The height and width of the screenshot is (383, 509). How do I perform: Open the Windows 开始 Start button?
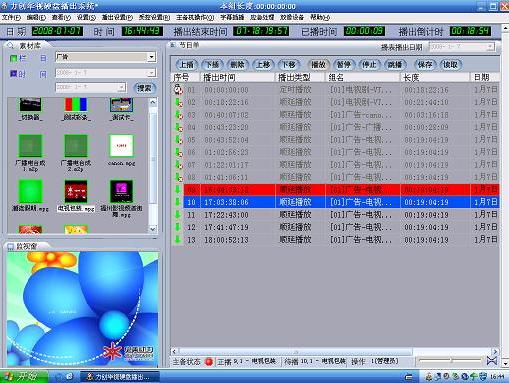[x=24, y=377]
